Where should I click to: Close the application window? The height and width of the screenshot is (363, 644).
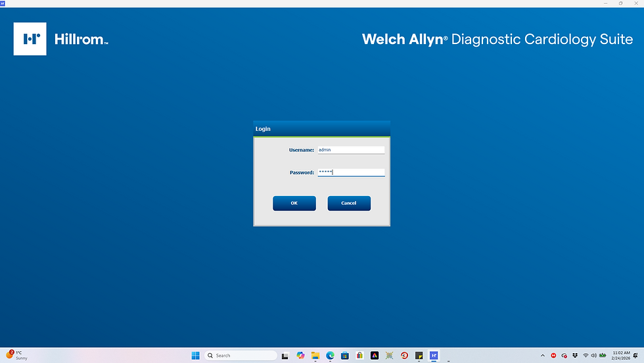click(x=636, y=3)
